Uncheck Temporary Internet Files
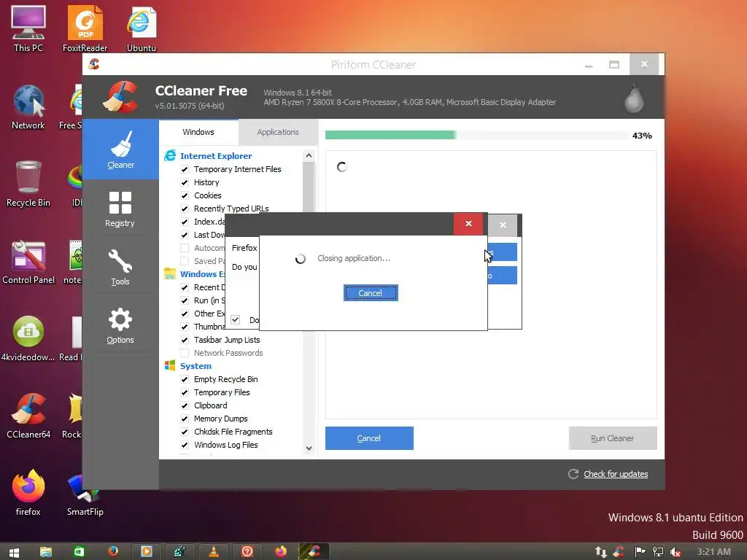The image size is (747, 560). click(185, 169)
